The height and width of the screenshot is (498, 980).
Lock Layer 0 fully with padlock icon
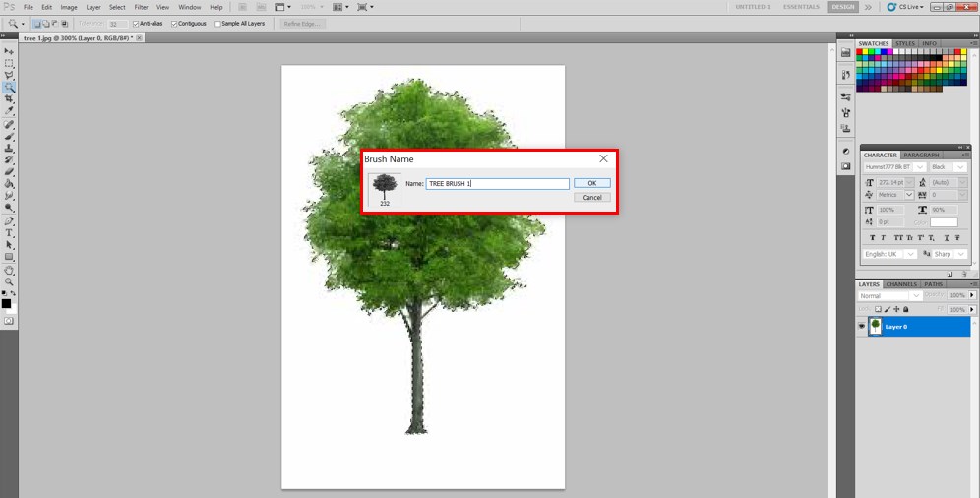tap(906, 309)
